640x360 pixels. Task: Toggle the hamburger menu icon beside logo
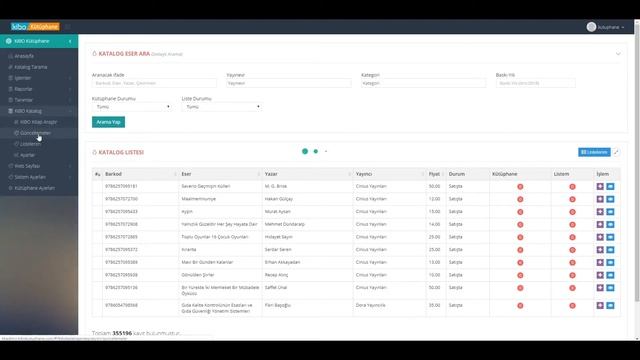[x=68, y=27]
